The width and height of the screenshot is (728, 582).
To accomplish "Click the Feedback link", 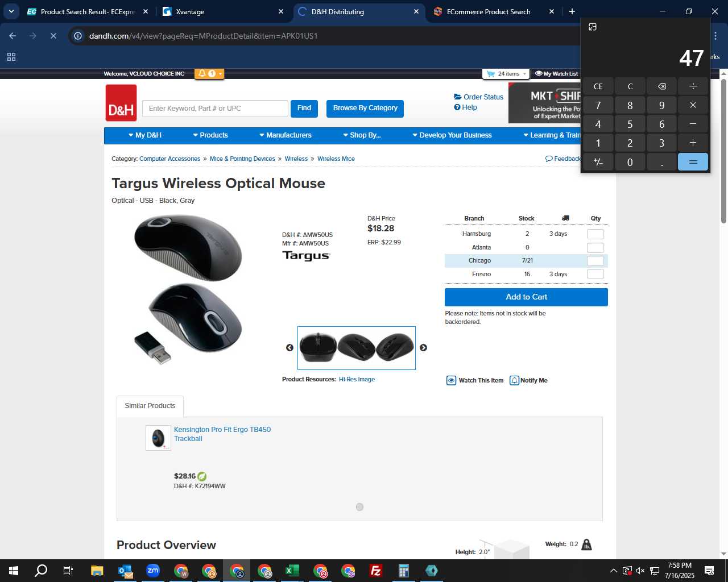I will coord(563,159).
